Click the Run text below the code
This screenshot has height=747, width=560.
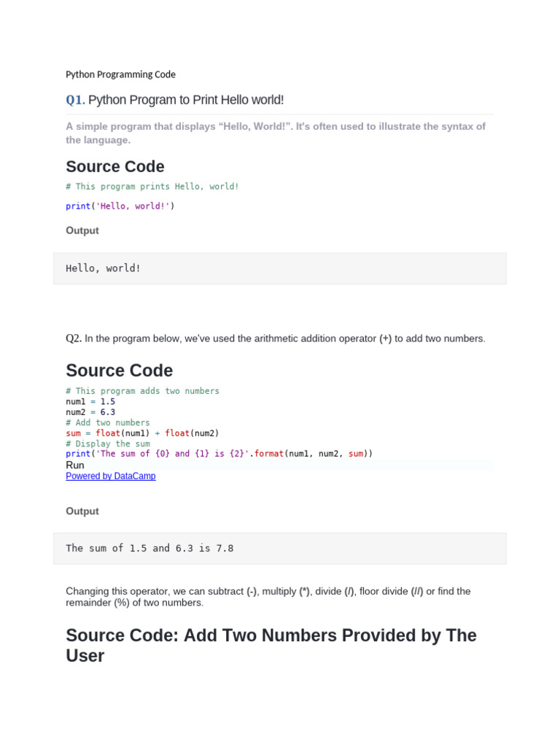[75, 465]
